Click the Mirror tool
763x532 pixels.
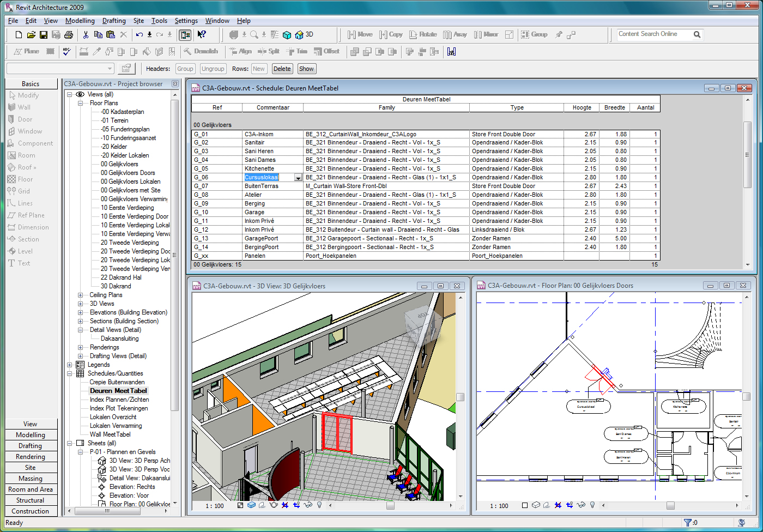[486, 34]
